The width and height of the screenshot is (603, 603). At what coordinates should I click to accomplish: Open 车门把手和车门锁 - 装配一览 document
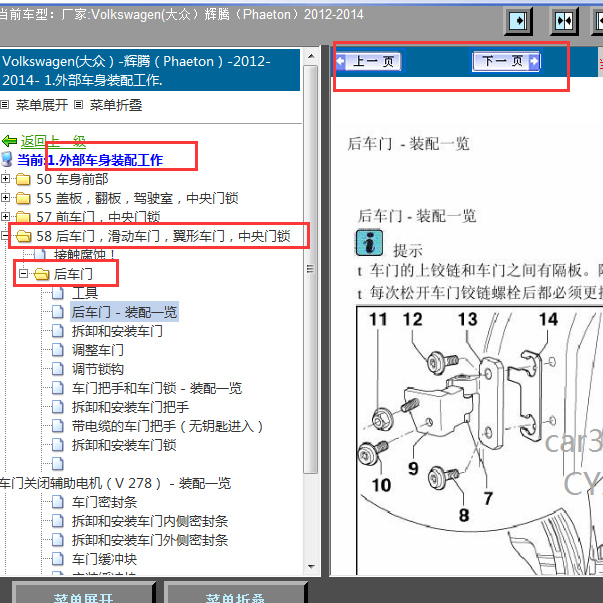click(x=157, y=388)
